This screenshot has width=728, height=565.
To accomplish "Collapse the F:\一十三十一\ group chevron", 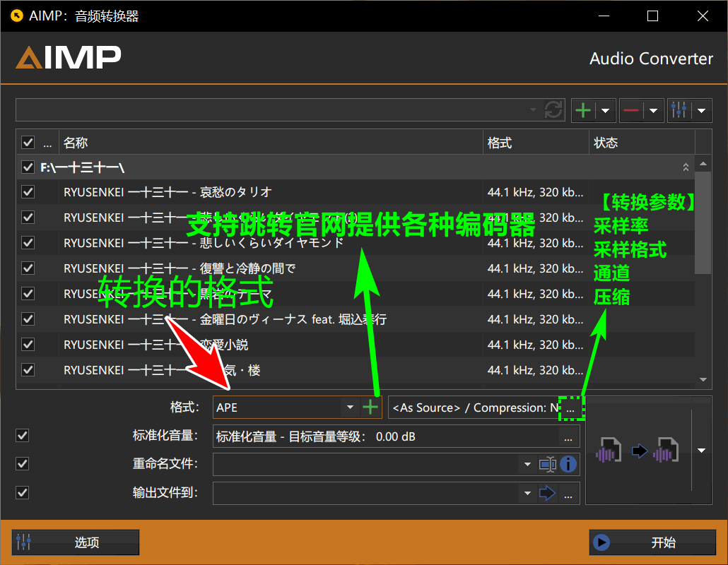I will 686,167.
